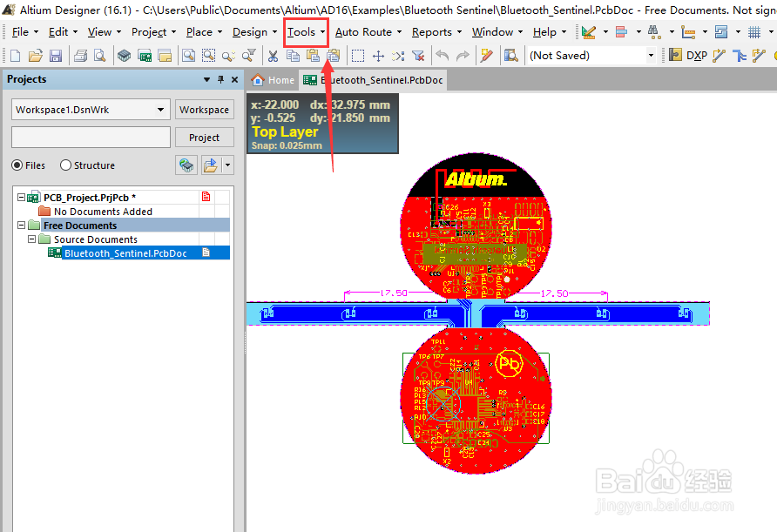Collapse the Free Documents tree node

[21, 225]
